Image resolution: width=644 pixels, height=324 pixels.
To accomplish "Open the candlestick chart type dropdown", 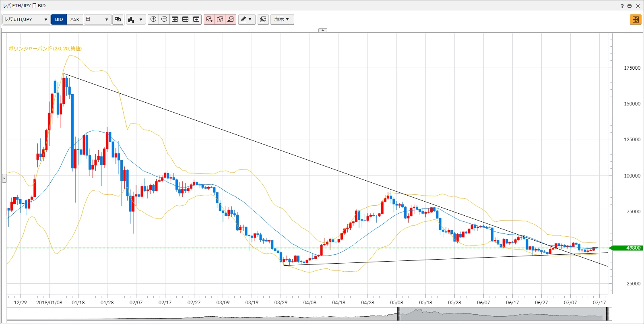I will pos(136,19).
